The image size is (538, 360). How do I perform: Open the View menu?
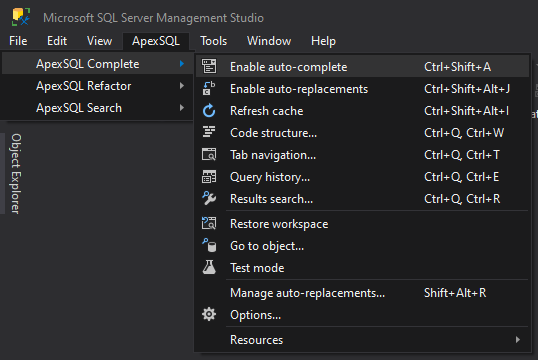(99, 41)
